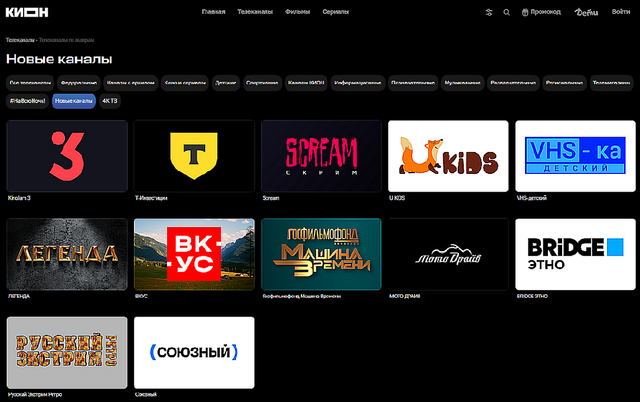Open the ВКУС channel tile
The width and height of the screenshot is (640, 402).
point(194,254)
